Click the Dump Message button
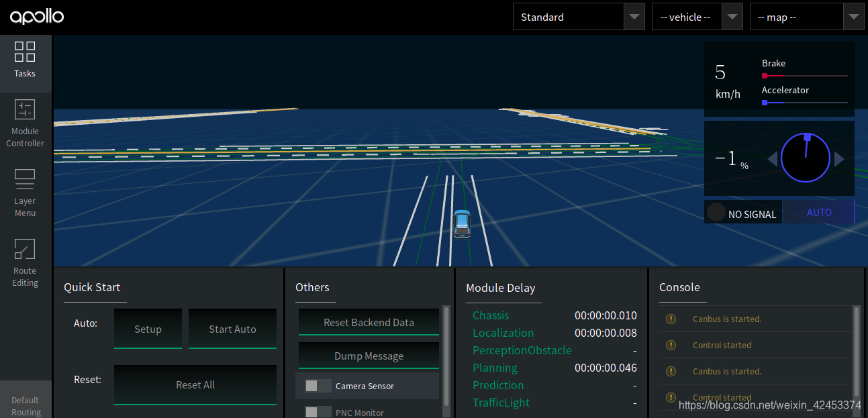868x418 pixels. click(369, 356)
